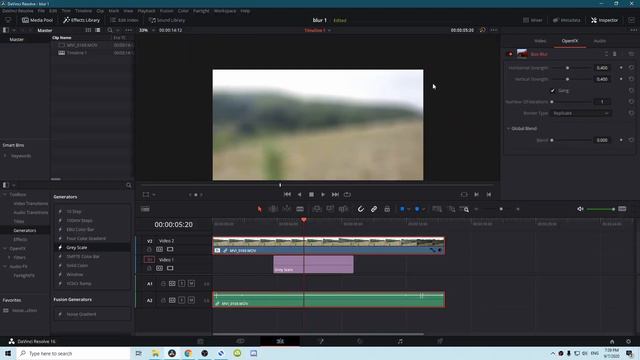Open the Sound Library panel
This screenshot has height=360, width=640.
point(167,20)
